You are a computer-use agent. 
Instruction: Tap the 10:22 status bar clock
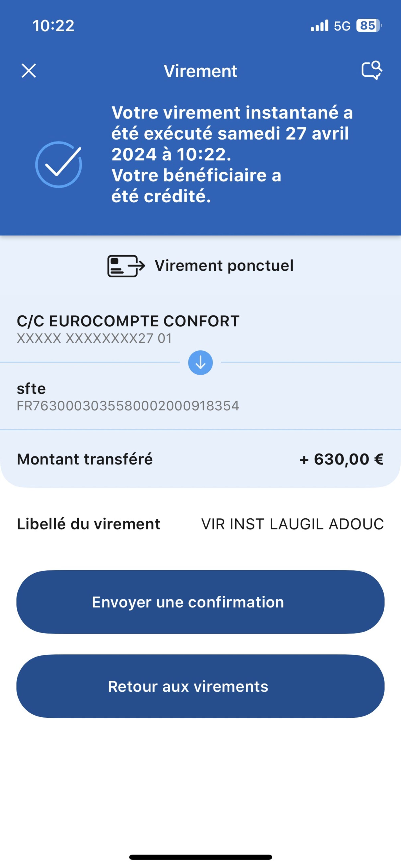(53, 26)
